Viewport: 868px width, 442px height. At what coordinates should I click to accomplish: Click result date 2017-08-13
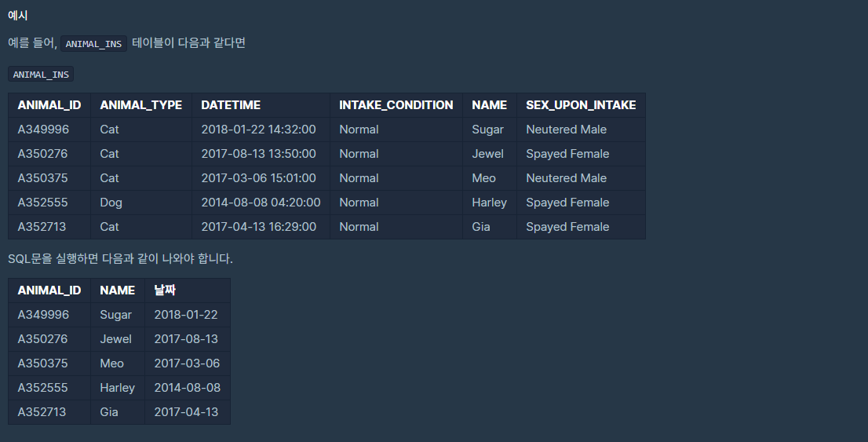pyautogui.click(x=186, y=339)
